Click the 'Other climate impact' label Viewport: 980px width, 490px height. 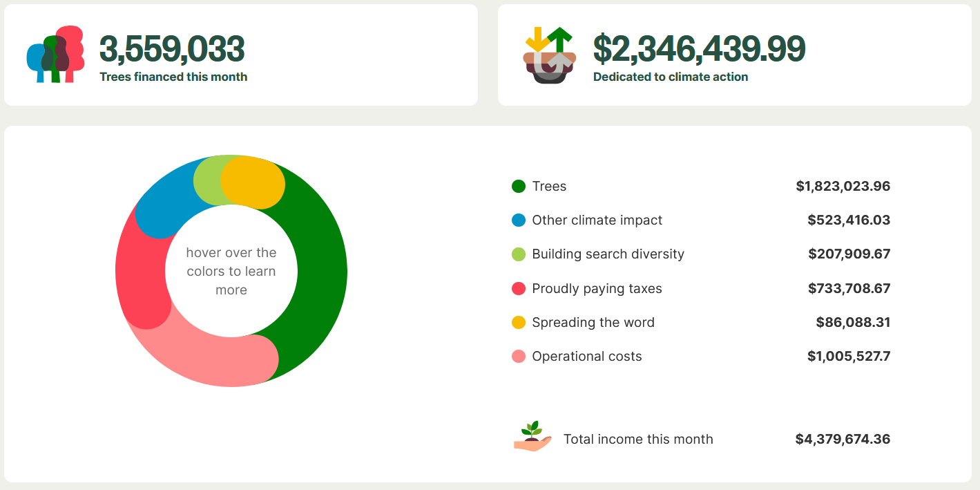(597, 220)
